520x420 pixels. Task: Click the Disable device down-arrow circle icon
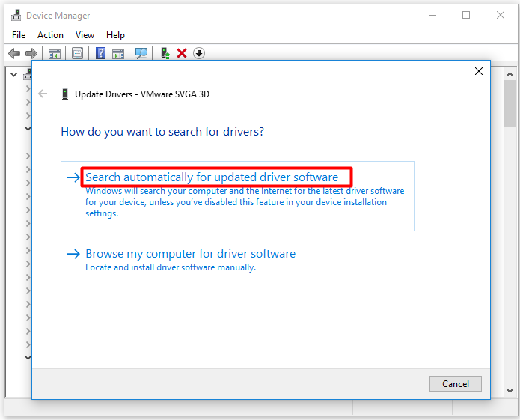(x=199, y=53)
